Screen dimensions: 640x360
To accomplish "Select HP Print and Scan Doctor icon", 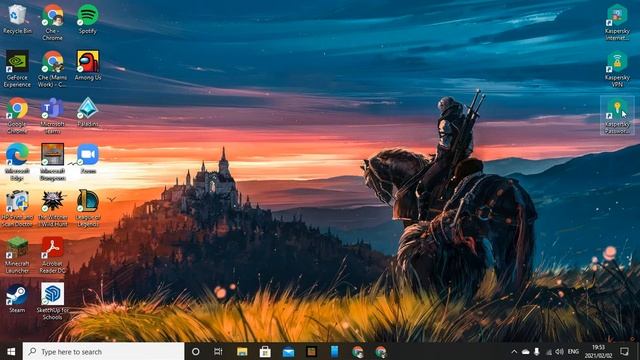I will [17, 209].
